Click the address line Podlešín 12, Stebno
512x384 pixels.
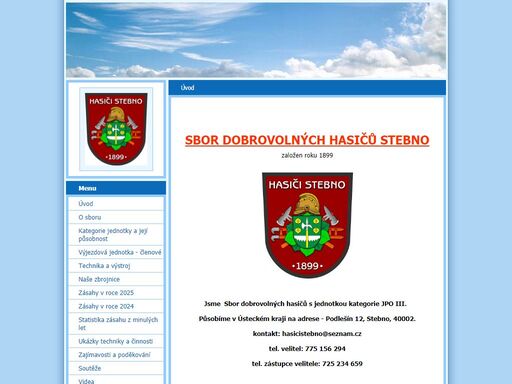coord(307,319)
